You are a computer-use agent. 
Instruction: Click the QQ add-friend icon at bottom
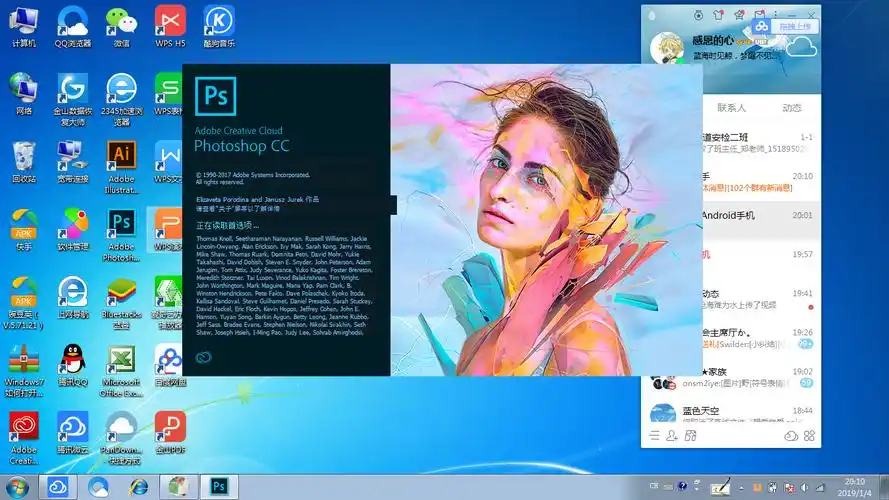673,436
